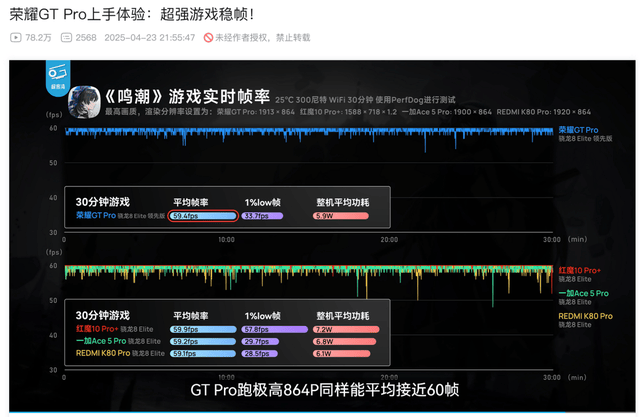640x417 pixels.
Task: Click the channel logo badge on the video
Action: coord(58,78)
